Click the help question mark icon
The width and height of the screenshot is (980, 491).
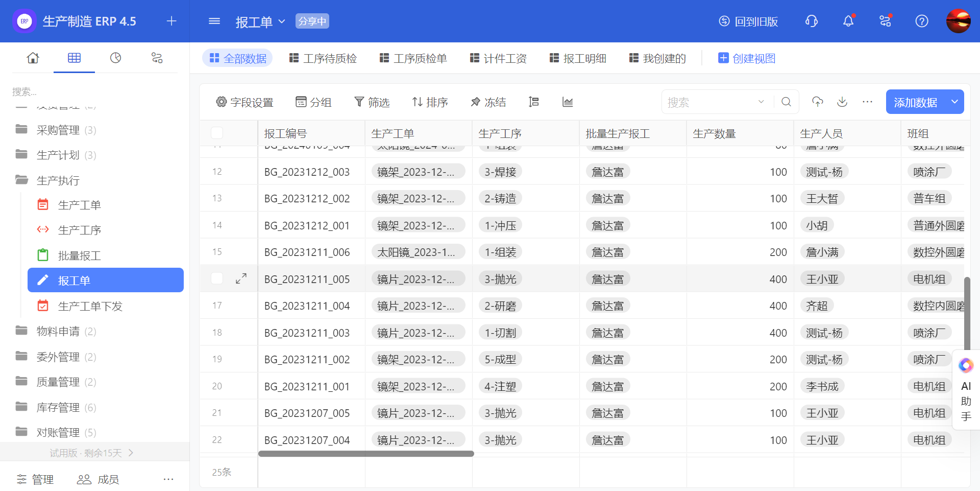(x=921, y=21)
